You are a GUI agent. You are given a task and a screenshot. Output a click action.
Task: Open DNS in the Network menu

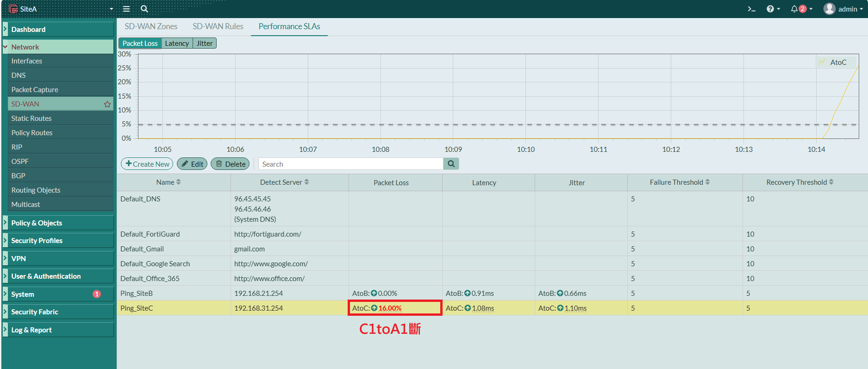coord(61,75)
